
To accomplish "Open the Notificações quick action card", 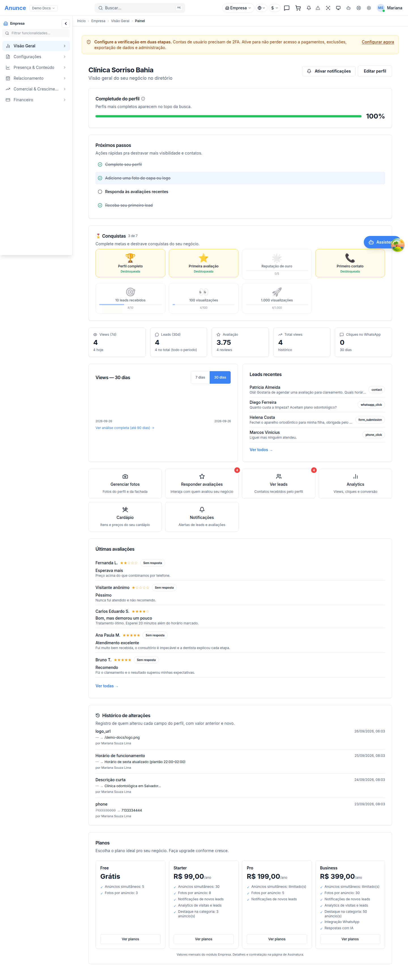I will click(x=202, y=517).
